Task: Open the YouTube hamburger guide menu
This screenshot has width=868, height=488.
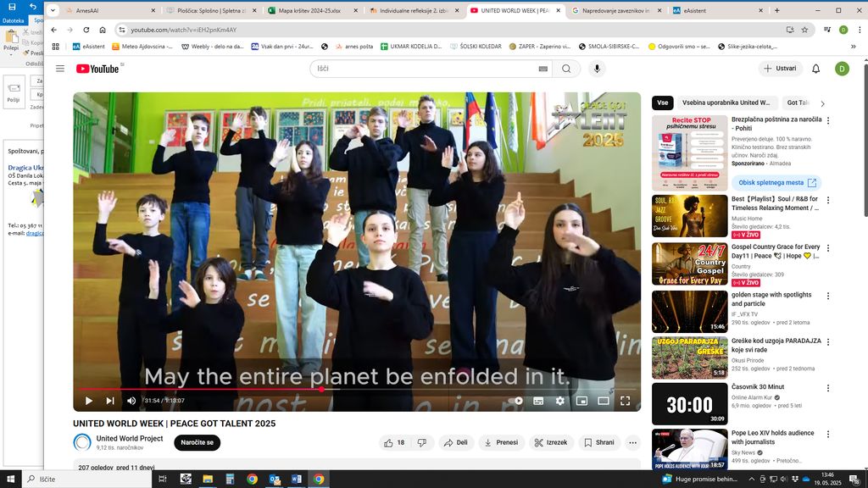Action: pyautogui.click(x=60, y=69)
